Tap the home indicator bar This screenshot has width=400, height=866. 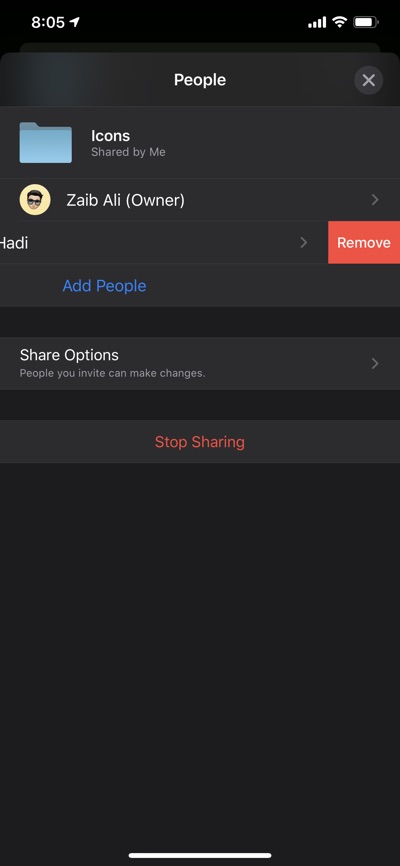200,856
